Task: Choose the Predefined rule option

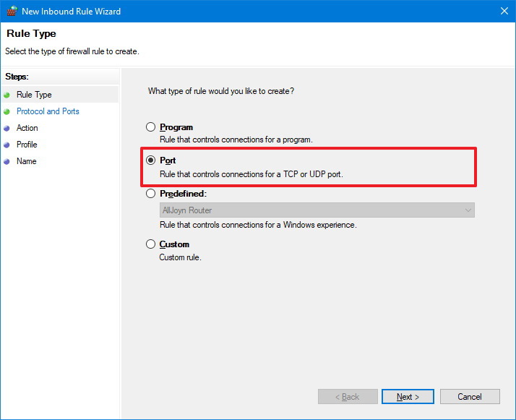Action: pyautogui.click(x=151, y=194)
